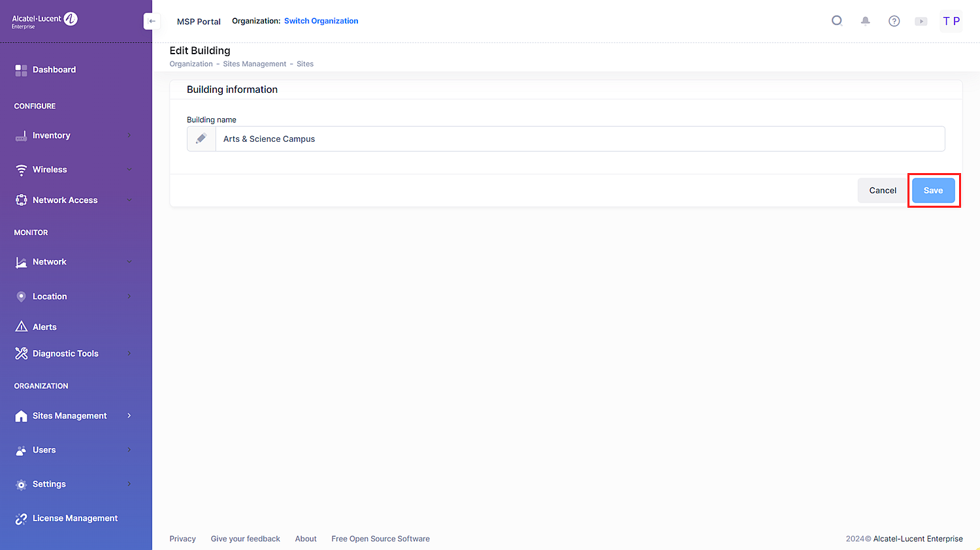
Task: Go to the Dashboard
Action: coord(54,70)
